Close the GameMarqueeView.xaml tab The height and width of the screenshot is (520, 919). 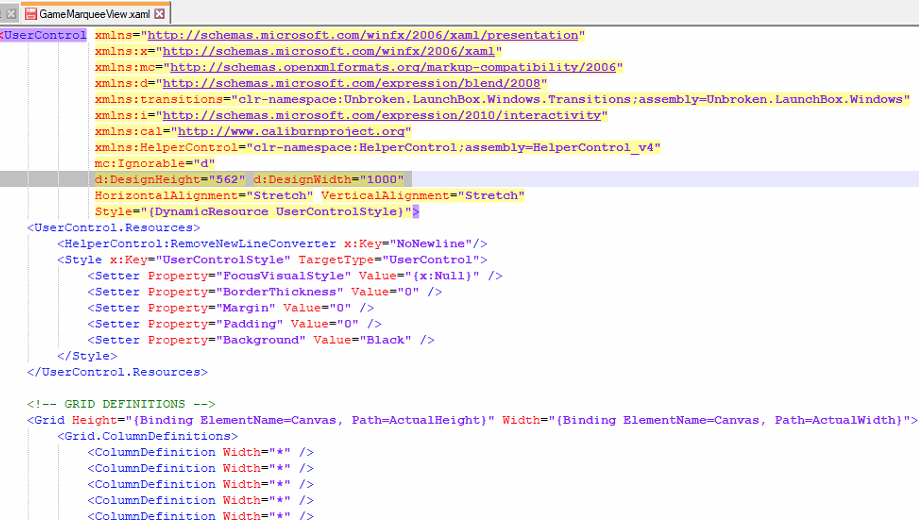pos(160,13)
